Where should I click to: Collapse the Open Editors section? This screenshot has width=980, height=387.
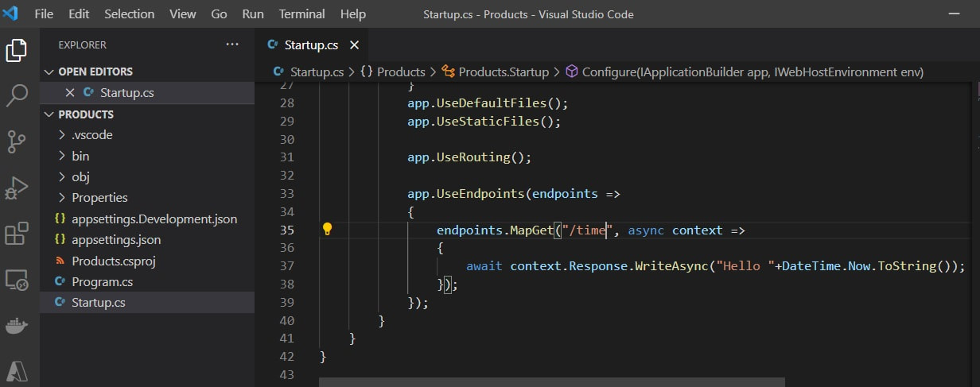pyautogui.click(x=50, y=72)
